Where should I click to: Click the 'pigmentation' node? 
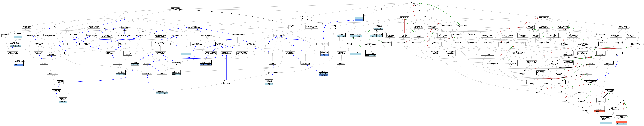point(378,9)
